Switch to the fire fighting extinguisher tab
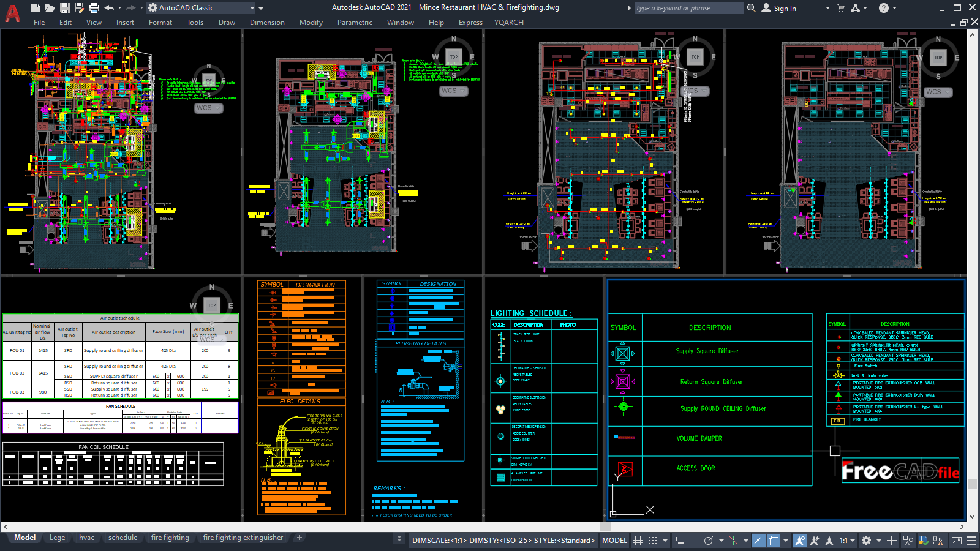Image resolution: width=980 pixels, height=551 pixels. [x=243, y=538]
